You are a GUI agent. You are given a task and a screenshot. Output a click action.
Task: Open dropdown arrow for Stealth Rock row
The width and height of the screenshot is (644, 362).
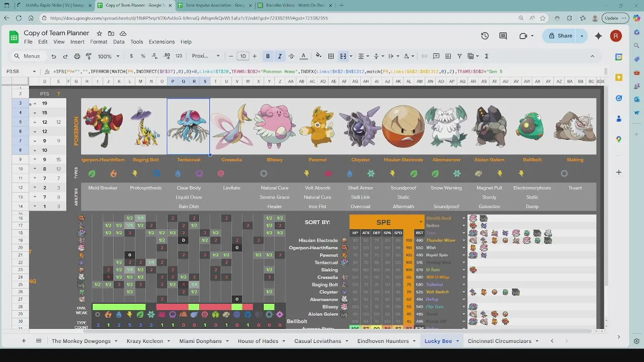click(464, 218)
